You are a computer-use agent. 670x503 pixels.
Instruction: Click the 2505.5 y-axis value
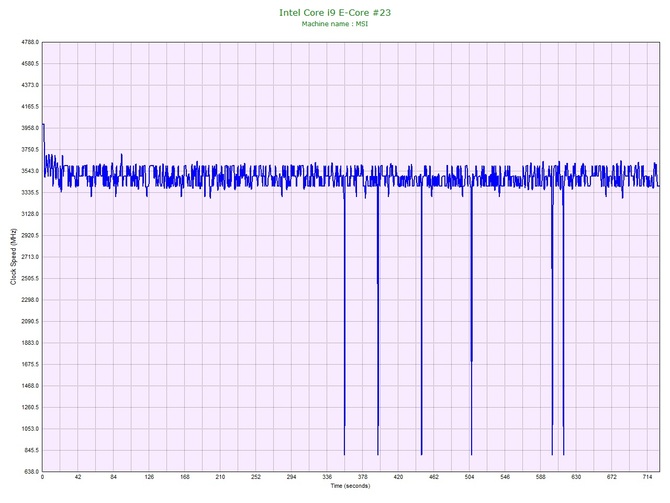[30, 279]
